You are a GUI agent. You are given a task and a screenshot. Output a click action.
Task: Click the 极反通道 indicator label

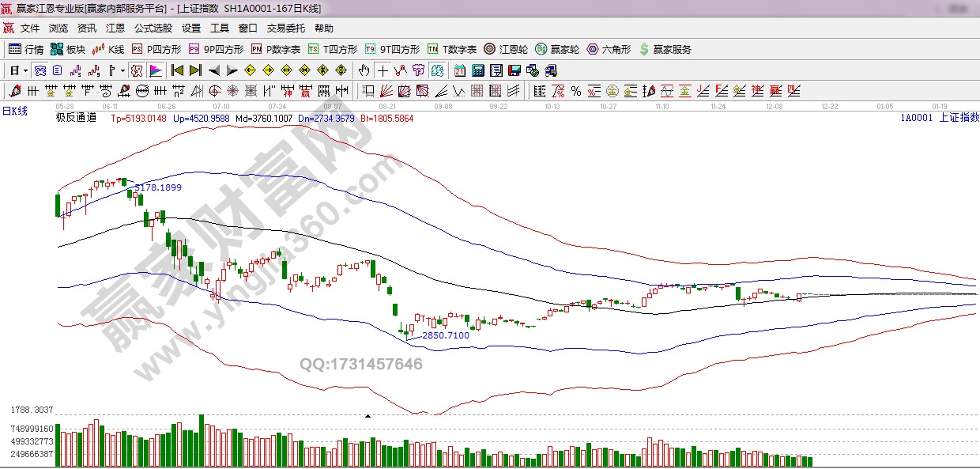76,118
